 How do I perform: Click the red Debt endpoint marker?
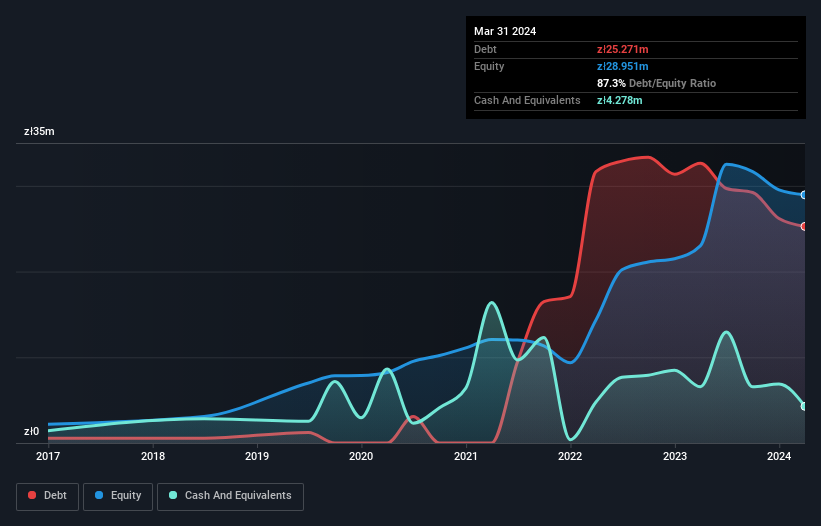(x=804, y=226)
